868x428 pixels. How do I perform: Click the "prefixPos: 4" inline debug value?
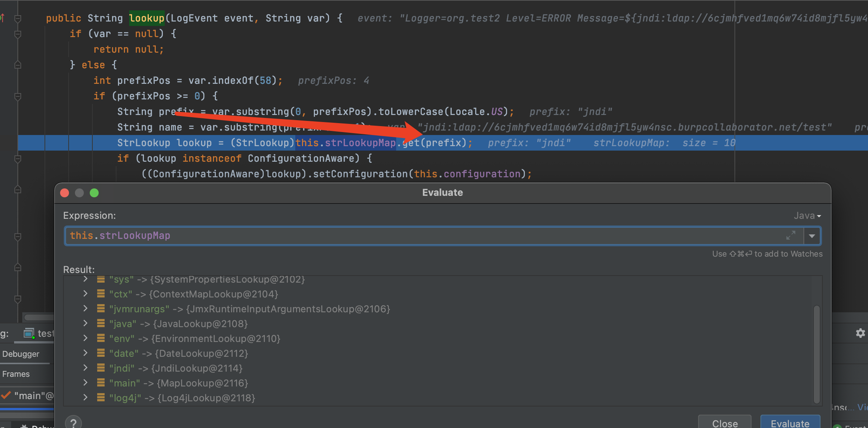333,80
